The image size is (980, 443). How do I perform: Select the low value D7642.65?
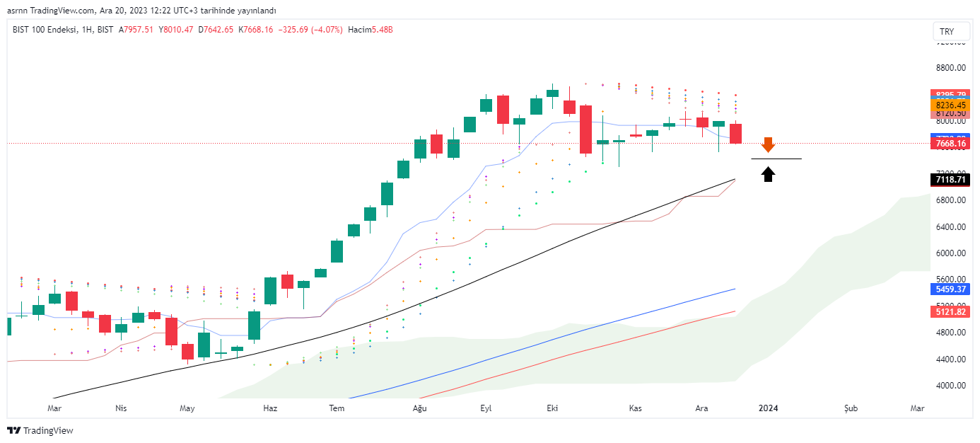(216, 30)
